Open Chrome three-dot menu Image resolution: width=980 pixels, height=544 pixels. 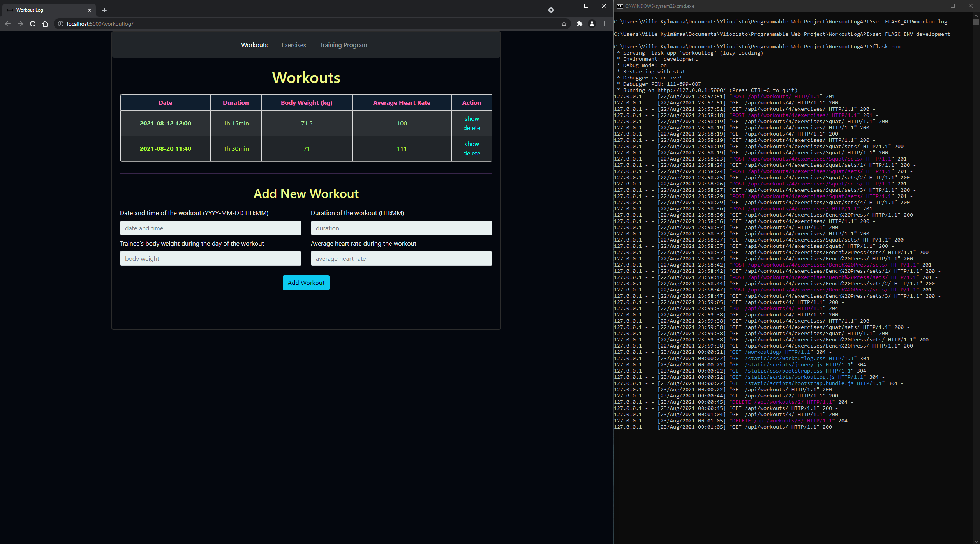coord(605,24)
